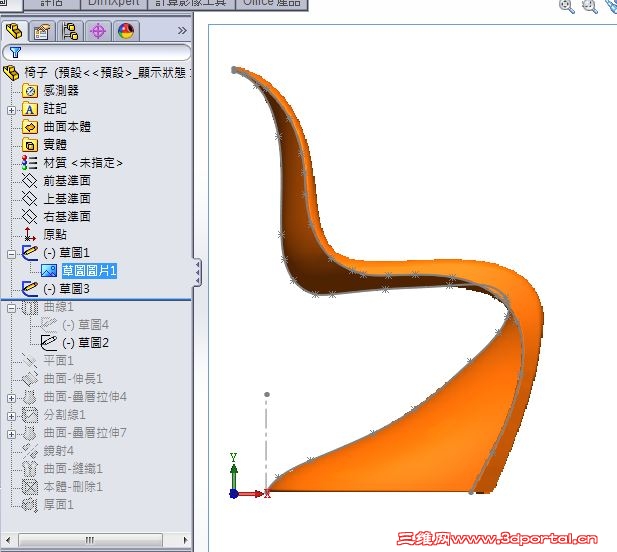Select the (-) 草圖4 sketch

pos(85,325)
